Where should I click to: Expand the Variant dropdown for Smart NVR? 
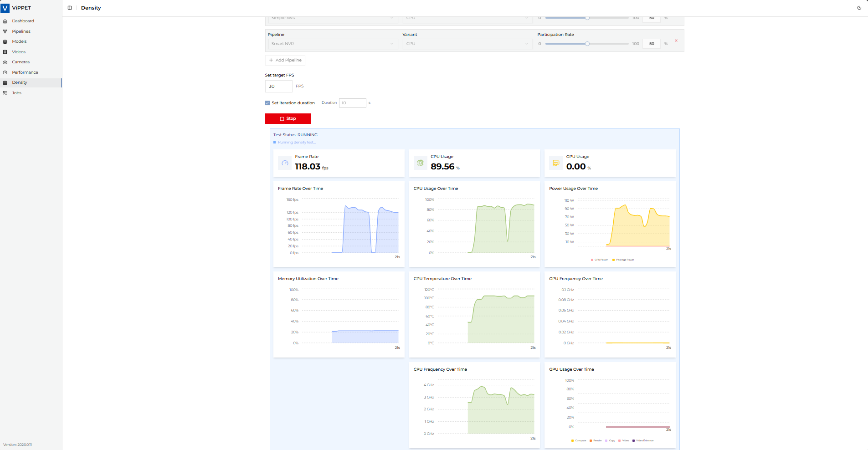[x=467, y=44]
